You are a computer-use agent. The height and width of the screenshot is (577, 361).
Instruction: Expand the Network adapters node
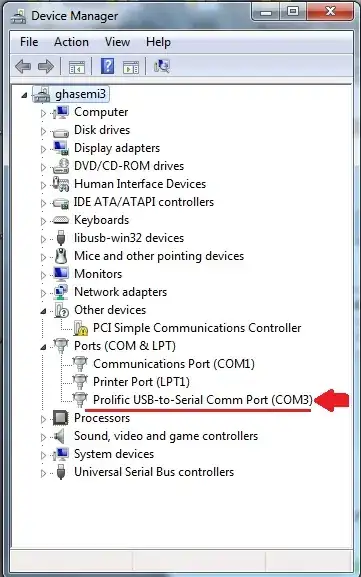click(43, 293)
